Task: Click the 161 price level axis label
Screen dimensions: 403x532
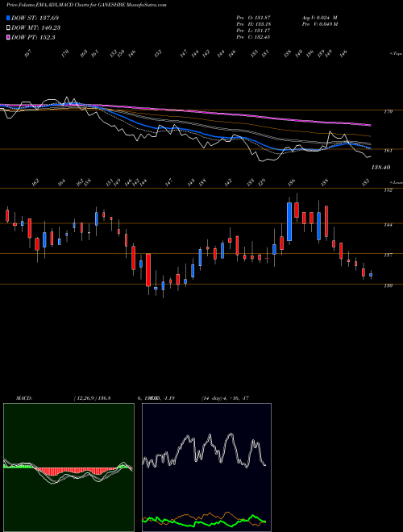Action: [388, 151]
